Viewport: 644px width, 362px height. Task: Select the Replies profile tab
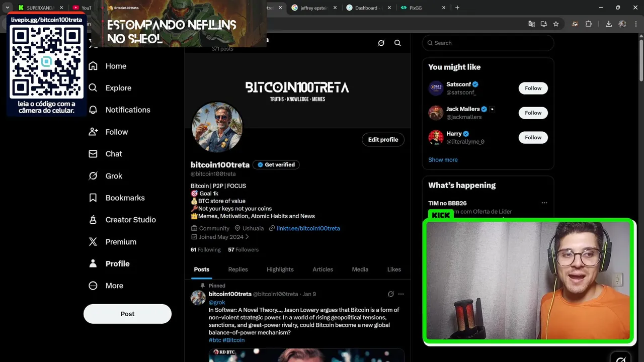(238, 269)
